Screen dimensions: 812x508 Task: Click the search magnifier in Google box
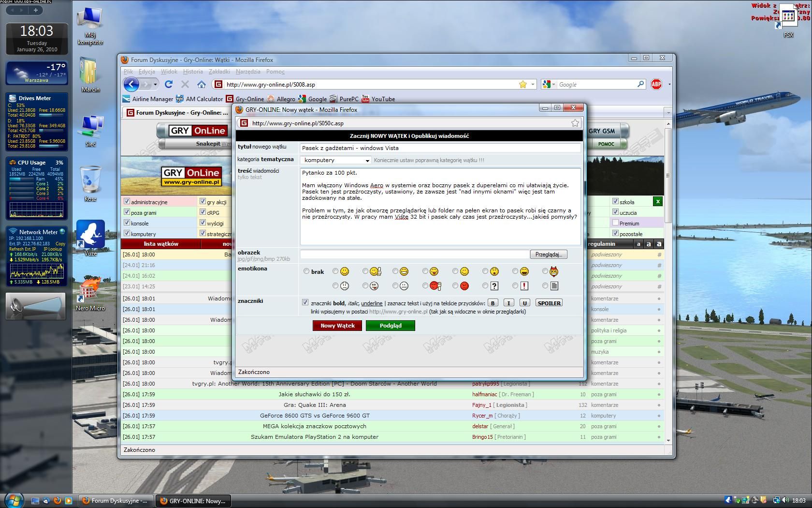pos(641,84)
